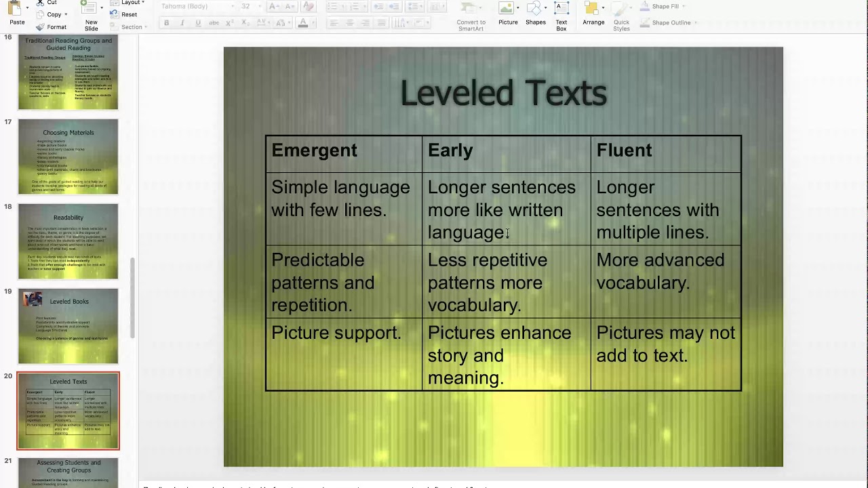Open the Tahoma (Body) font name box

point(197,6)
